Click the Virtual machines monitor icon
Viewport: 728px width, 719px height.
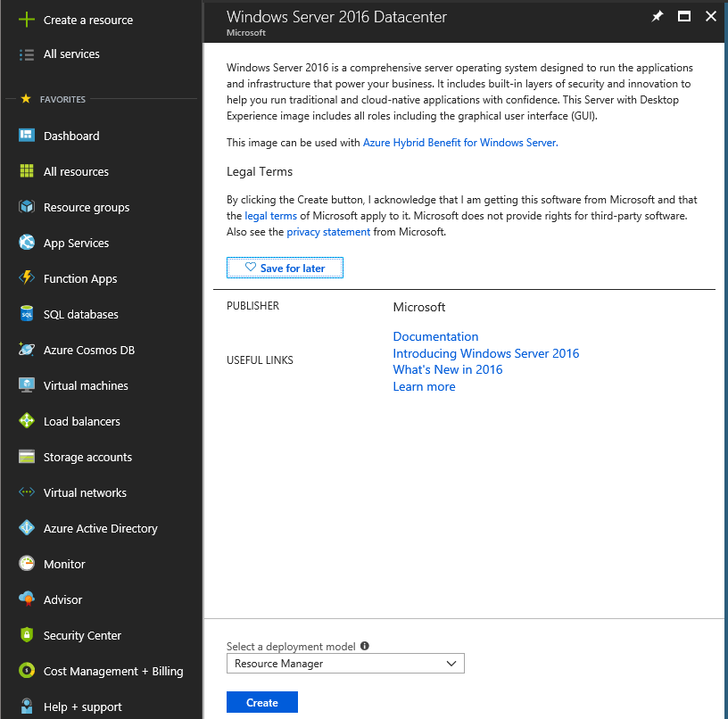(27, 384)
